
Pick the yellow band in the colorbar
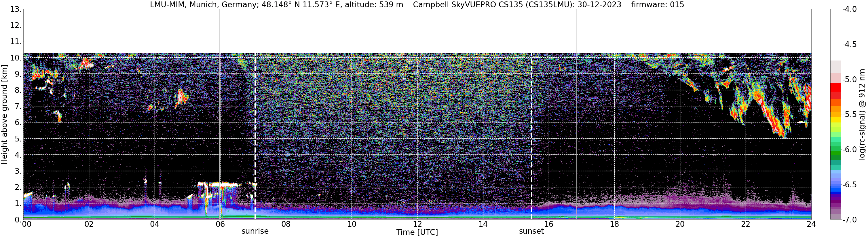click(836, 120)
